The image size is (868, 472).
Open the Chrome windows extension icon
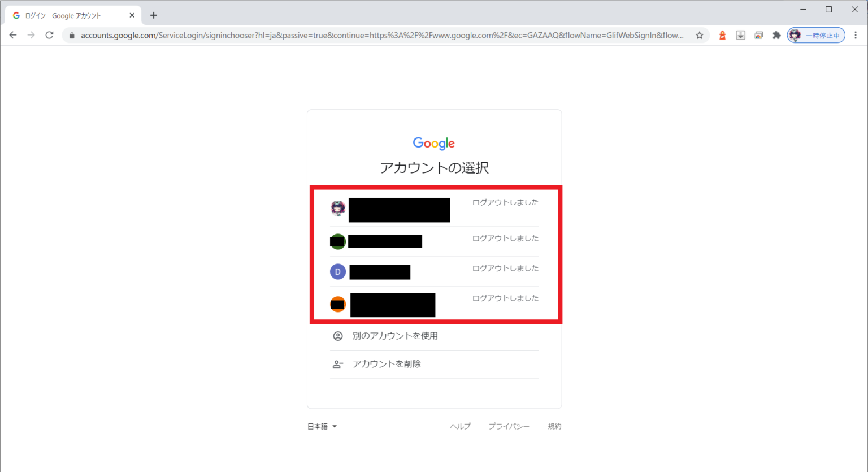click(758, 35)
